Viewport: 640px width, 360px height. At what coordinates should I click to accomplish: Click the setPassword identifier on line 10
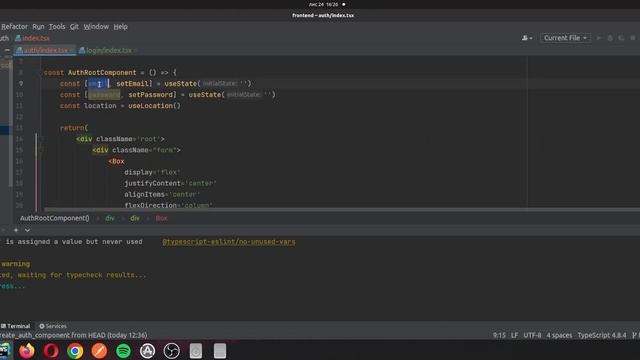point(152,95)
